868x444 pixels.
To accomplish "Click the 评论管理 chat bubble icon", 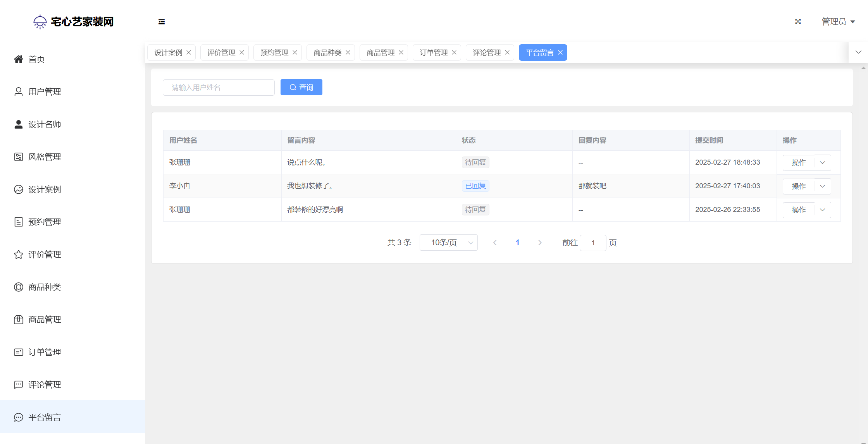I will pyautogui.click(x=19, y=384).
